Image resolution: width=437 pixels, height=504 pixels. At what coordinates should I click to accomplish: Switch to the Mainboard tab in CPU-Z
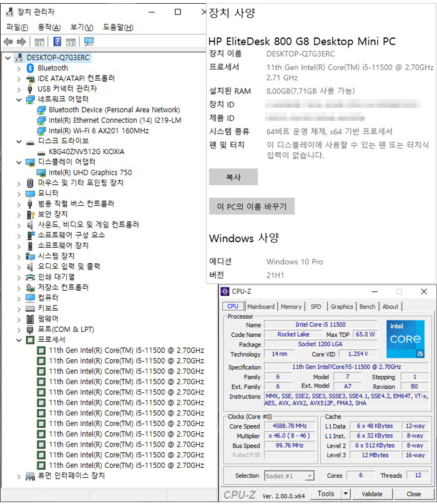(261, 307)
